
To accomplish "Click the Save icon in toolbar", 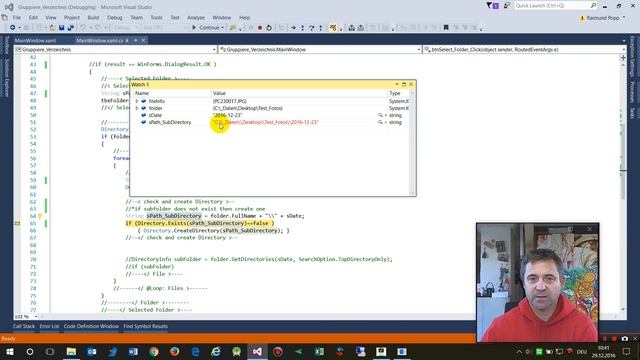I will point(61,28).
